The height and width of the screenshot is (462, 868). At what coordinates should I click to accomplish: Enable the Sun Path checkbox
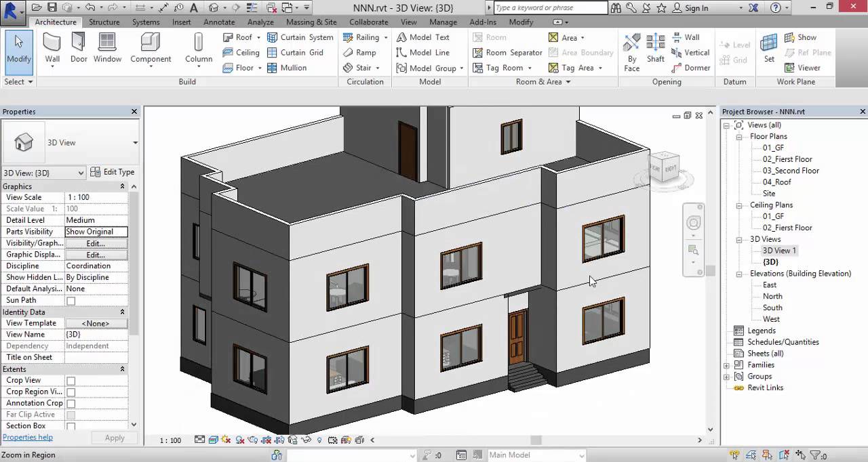click(x=71, y=301)
